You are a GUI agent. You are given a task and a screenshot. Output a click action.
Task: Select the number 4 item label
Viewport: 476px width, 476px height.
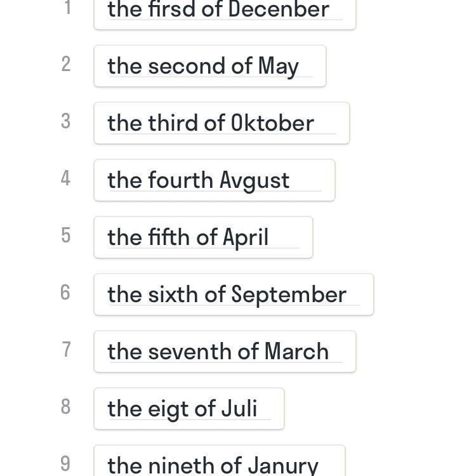(x=66, y=178)
